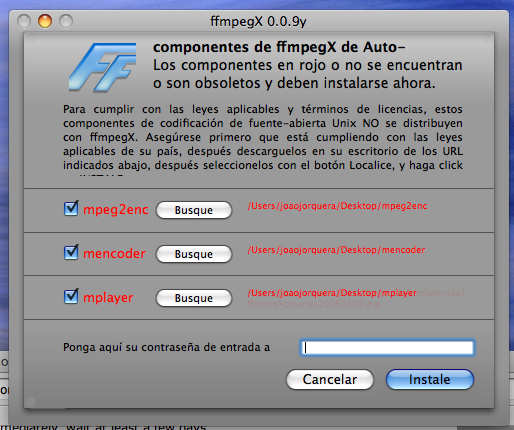Click the ffmpegX FF logo icon
The image size is (514, 430).
pos(103,68)
